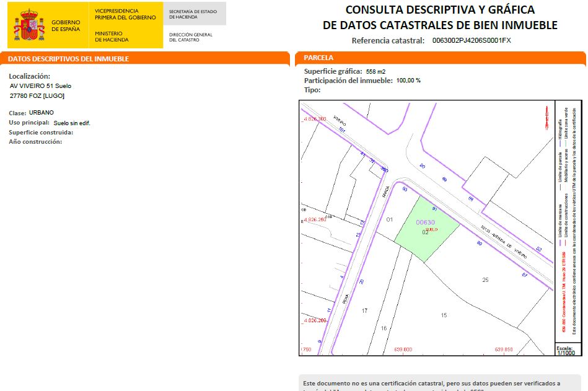This screenshot has width=588, height=391.
Task: Click parcel 01 beside the green plot
Action: point(390,220)
